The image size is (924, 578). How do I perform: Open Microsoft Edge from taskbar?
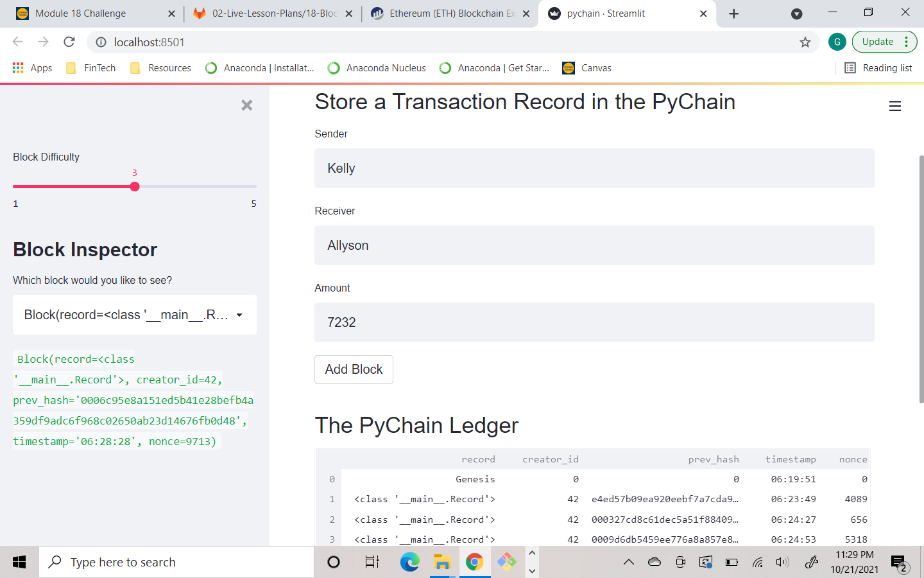pos(409,562)
